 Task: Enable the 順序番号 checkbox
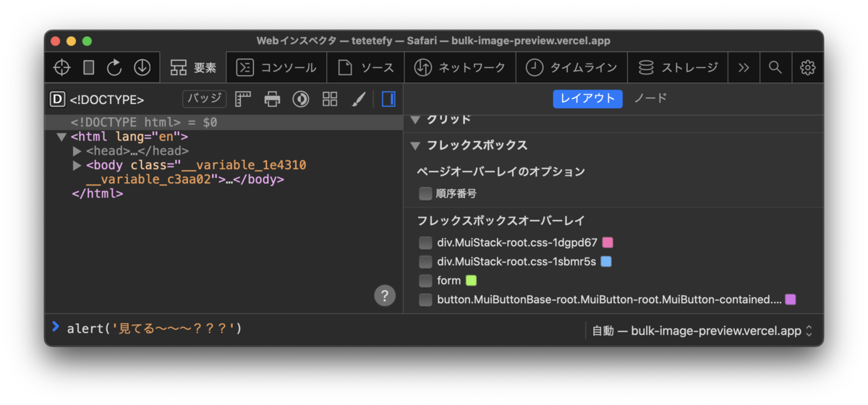[x=425, y=194]
